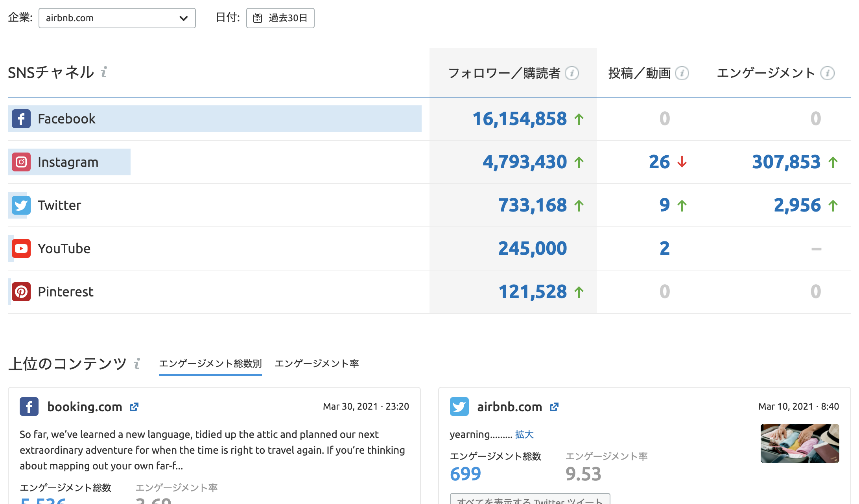Image resolution: width=859 pixels, height=504 pixels.
Task: Click Facebook followers count 16,154,858
Action: click(519, 119)
